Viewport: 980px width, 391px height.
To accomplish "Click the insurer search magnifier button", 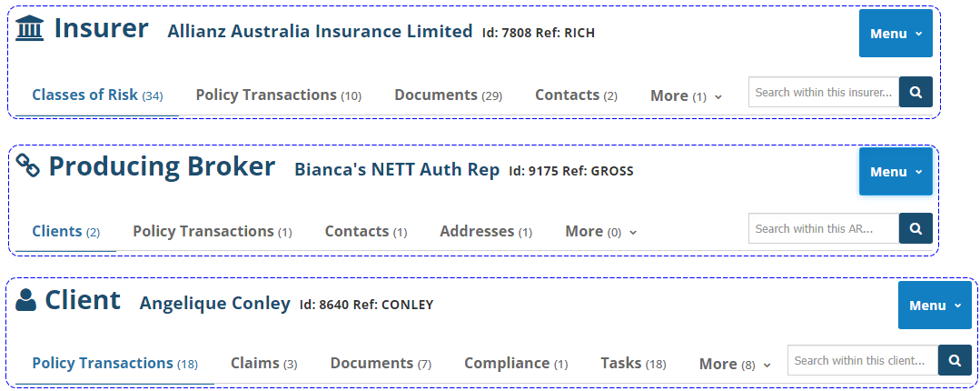I will 916,92.
